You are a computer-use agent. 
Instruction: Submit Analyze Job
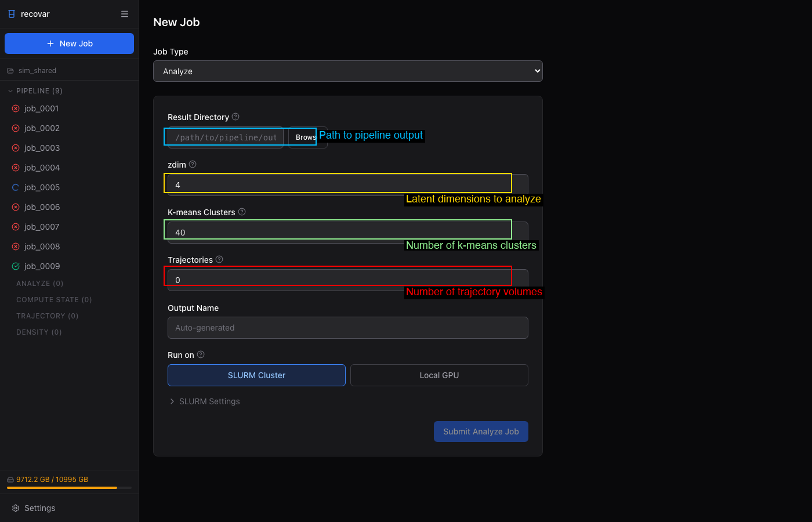[x=481, y=432]
